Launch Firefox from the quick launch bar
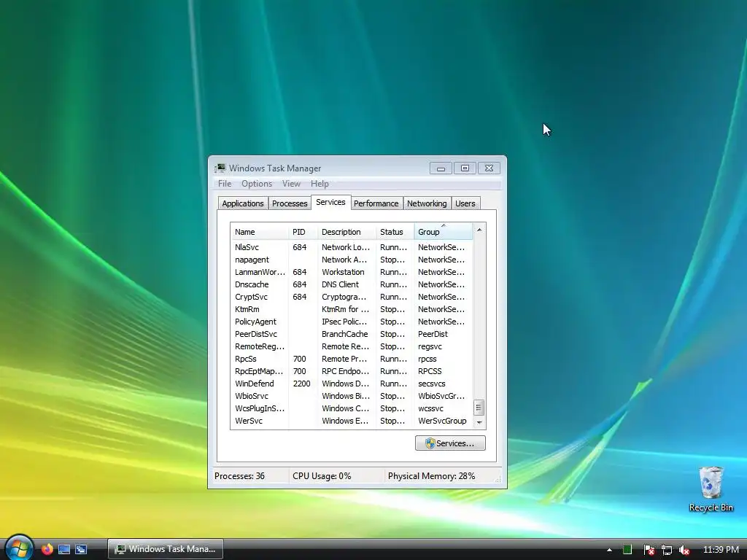This screenshot has width=747, height=560. tap(47, 549)
